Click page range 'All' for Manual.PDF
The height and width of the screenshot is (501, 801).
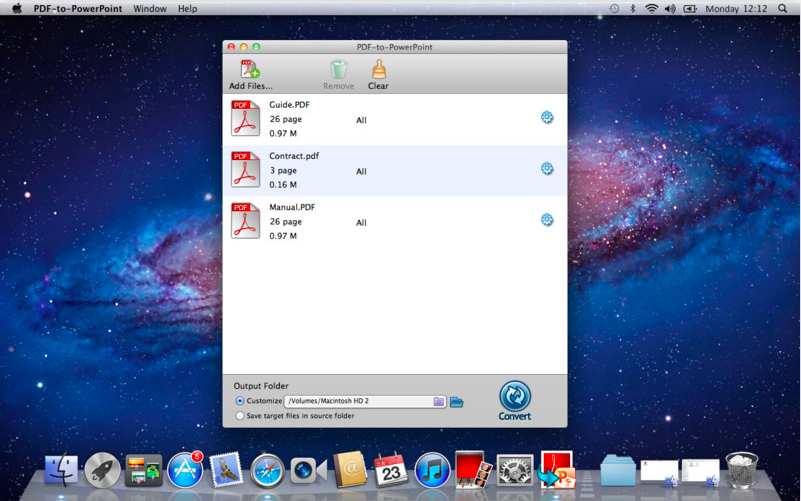[x=361, y=223]
